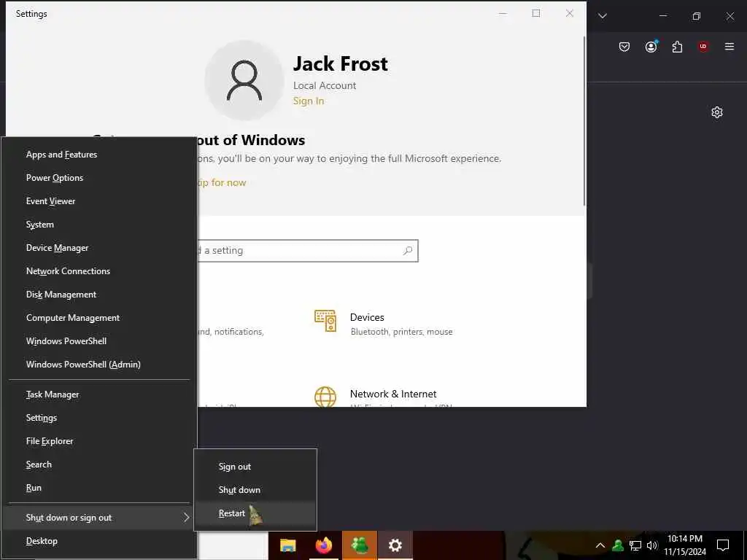
Task: Choose Sign out in the submenu
Action: point(255,467)
